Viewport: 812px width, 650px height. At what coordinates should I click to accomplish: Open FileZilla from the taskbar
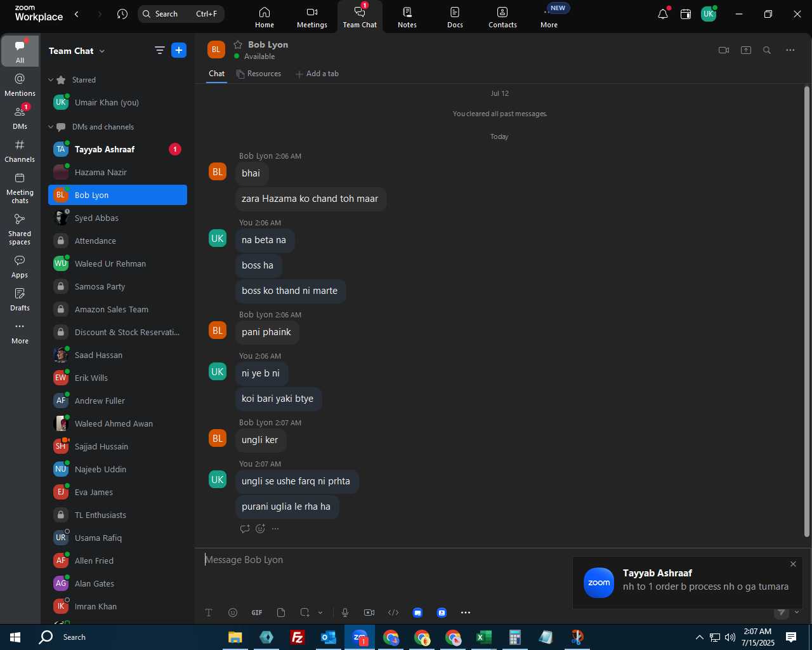pos(297,637)
